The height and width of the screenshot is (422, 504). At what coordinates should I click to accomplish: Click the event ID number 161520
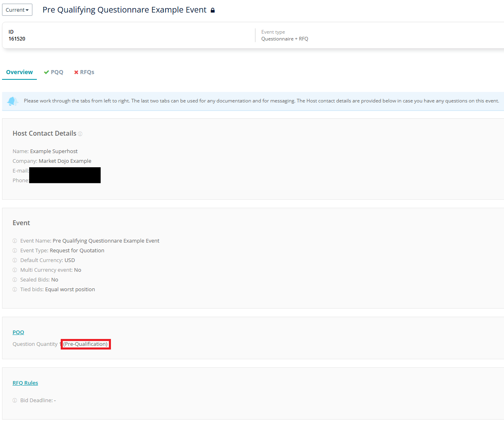pyautogui.click(x=17, y=39)
